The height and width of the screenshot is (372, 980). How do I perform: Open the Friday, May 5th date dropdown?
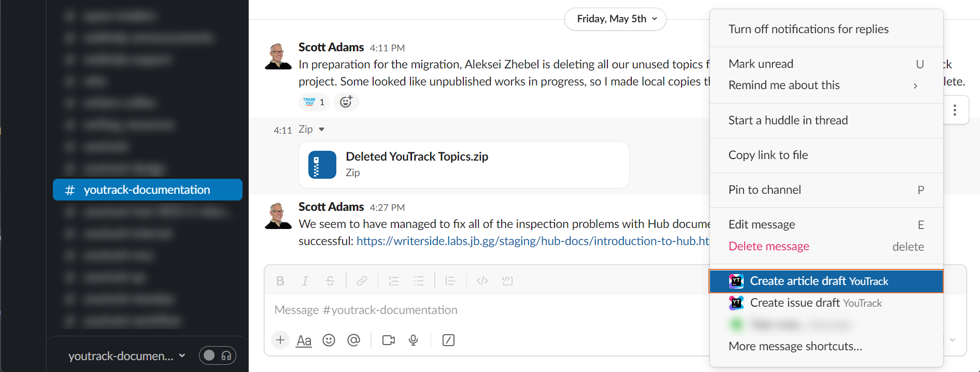tap(615, 19)
